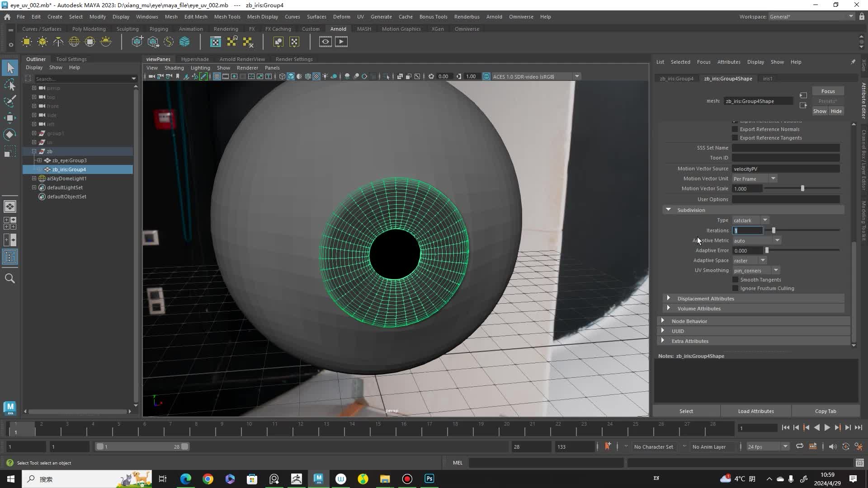Create an Arnold standin from the shelf
868x488 pixels.
137,42
